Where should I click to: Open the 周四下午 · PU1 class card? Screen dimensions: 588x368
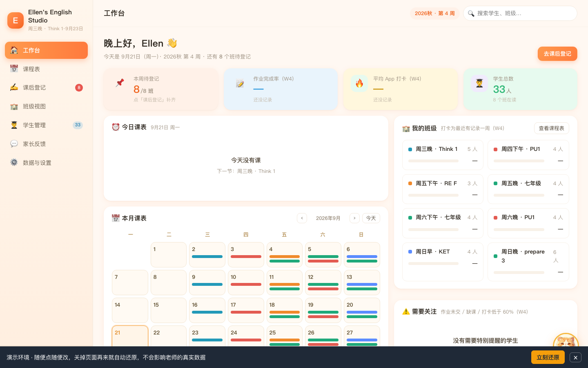[528, 155]
